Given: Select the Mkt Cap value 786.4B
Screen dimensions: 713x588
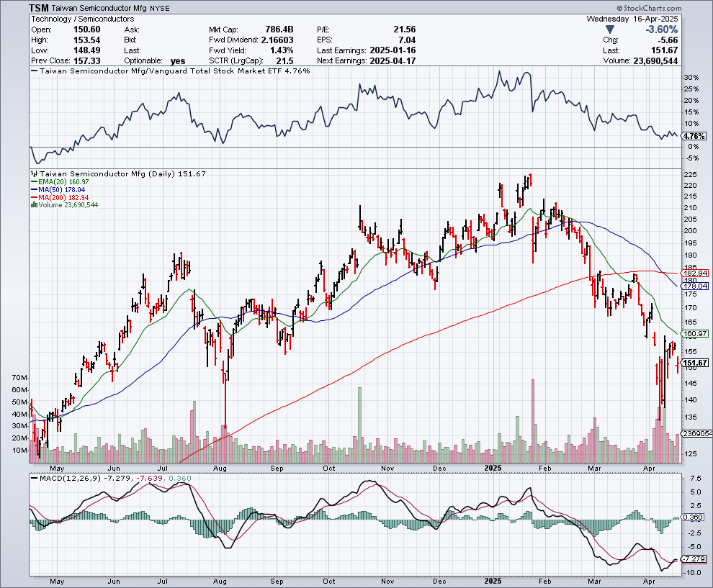Looking at the screenshot, I should 279,30.
